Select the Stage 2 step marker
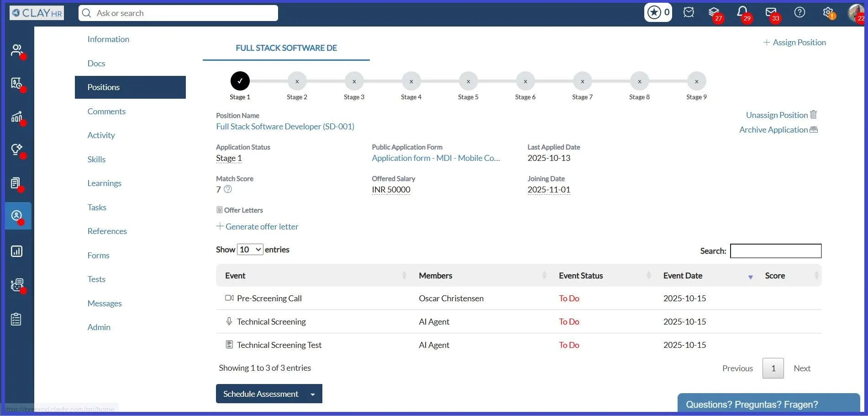 click(297, 81)
